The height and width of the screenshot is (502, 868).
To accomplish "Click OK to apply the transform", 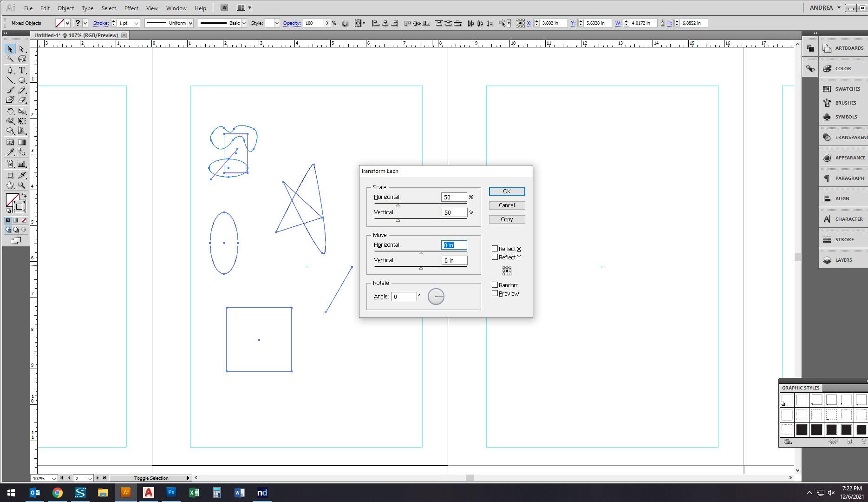I will pyautogui.click(x=507, y=191).
